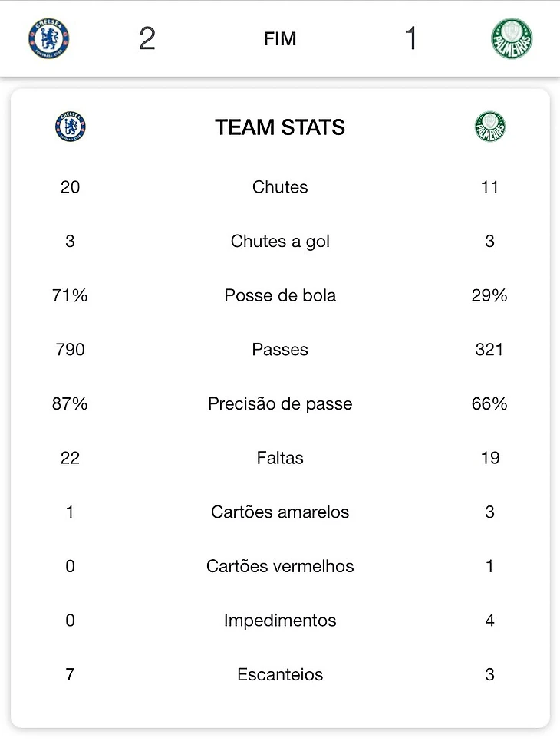The height and width of the screenshot is (744, 560).
Task: Click the Faltas stat label
Action: pos(280,458)
